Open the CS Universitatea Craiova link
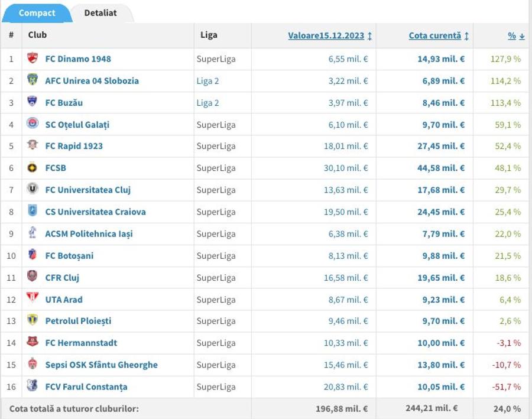The image size is (532, 419). [x=95, y=212]
